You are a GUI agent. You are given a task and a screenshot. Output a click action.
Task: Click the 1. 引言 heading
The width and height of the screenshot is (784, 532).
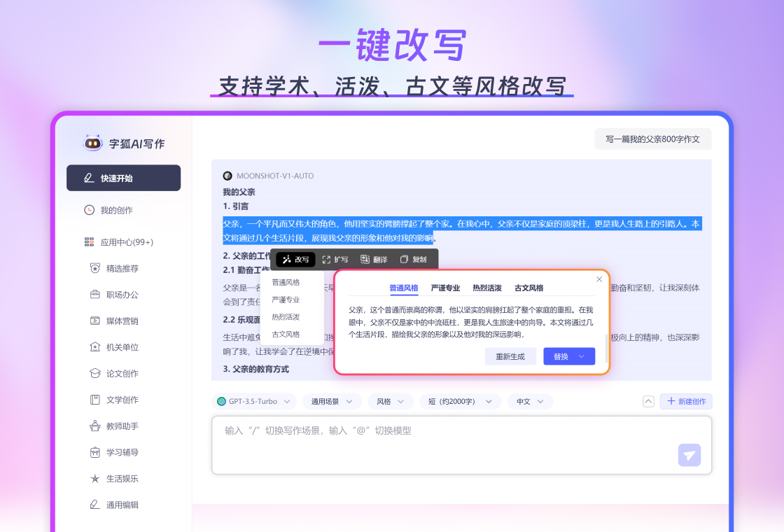point(236,206)
